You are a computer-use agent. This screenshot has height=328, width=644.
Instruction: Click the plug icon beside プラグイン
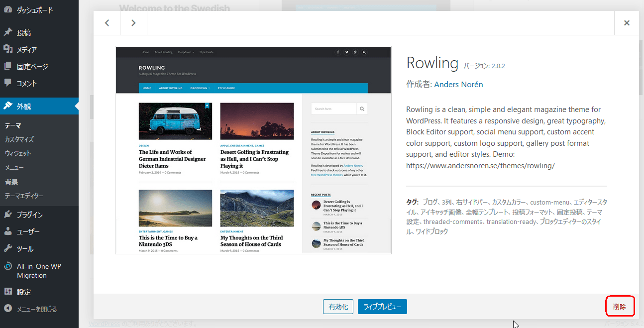tap(8, 215)
